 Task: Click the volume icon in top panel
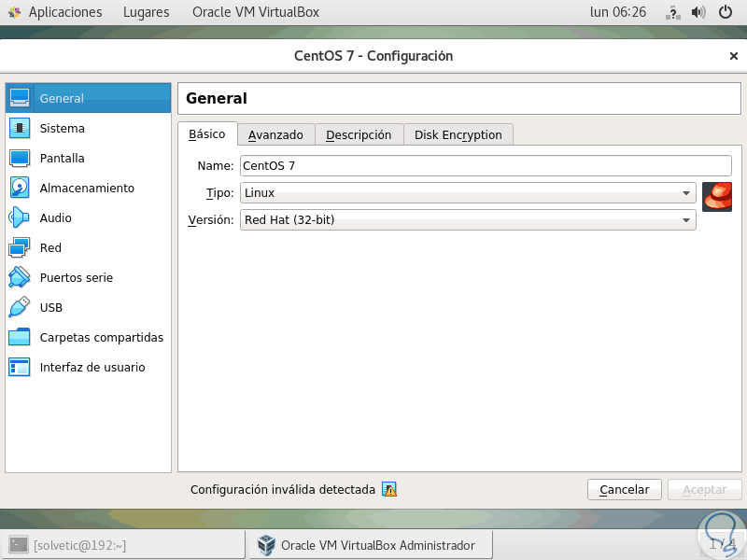pos(698,12)
